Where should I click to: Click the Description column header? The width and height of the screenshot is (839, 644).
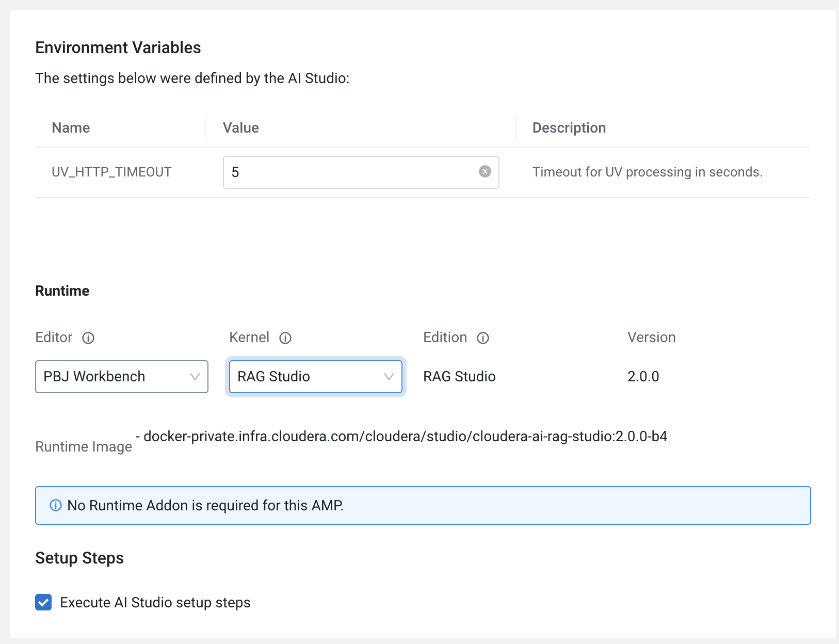(569, 128)
